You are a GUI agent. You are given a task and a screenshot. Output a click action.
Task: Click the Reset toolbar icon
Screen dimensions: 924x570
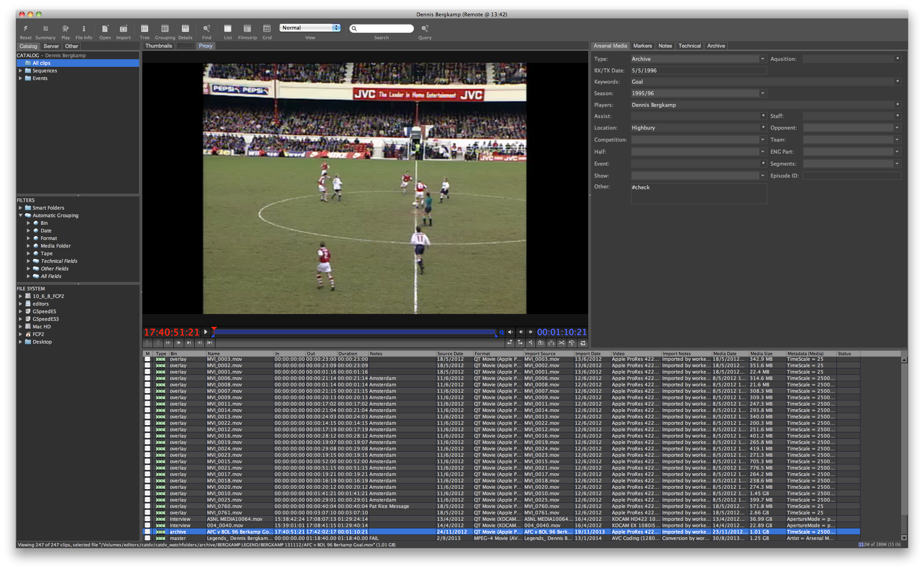pyautogui.click(x=26, y=29)
